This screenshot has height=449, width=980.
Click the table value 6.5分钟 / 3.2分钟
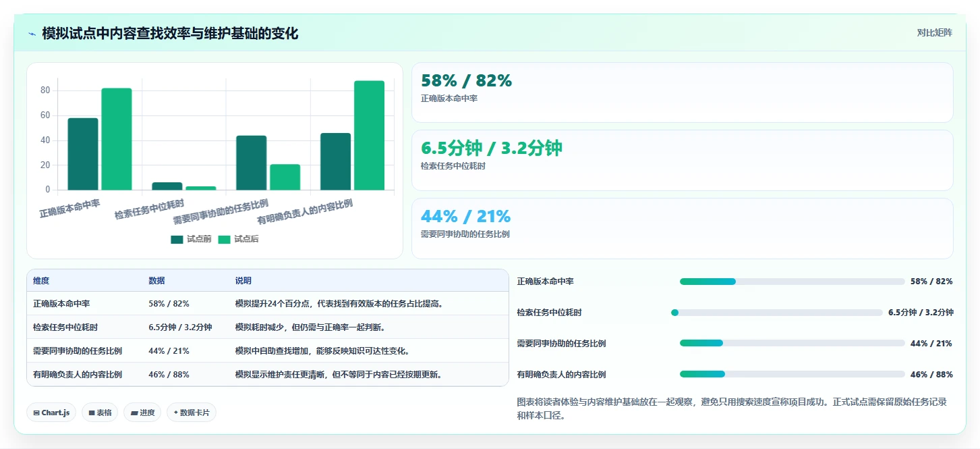pyautogui.click(x=180, y=327)
